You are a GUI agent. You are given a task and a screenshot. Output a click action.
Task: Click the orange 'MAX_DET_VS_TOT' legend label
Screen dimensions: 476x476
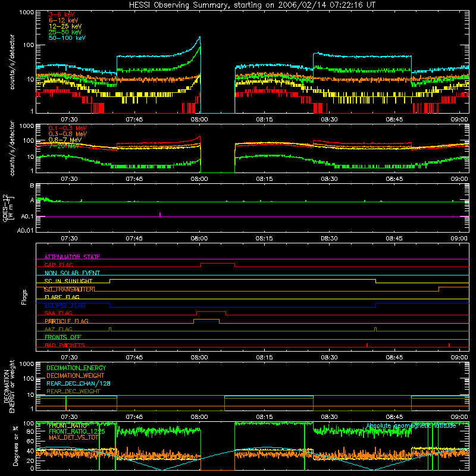[74, 437]
